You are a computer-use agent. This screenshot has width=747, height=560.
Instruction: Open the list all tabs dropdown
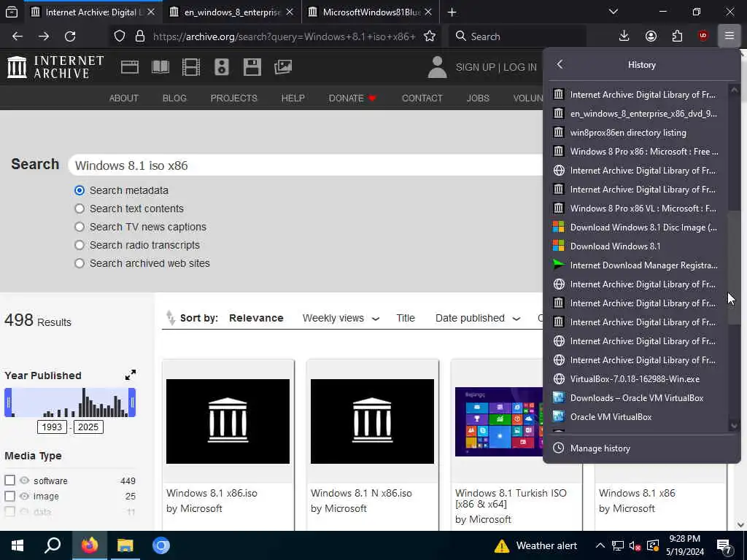point(614,12)
